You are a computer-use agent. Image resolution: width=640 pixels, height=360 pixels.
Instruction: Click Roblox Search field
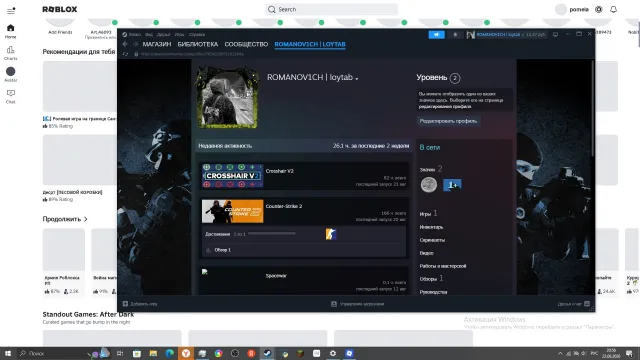click(331, 9)
